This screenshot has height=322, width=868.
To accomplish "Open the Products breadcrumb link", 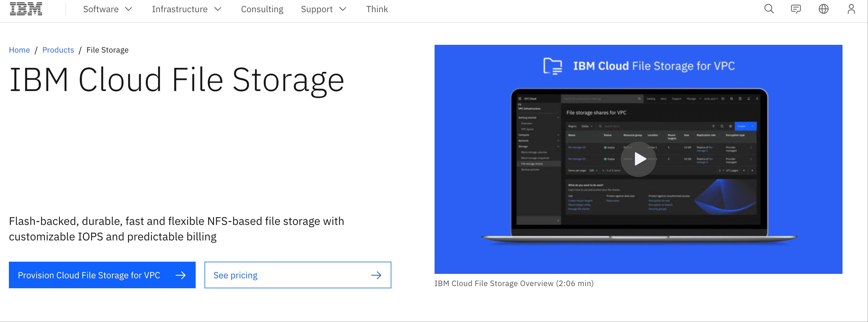I will (58, 50).
